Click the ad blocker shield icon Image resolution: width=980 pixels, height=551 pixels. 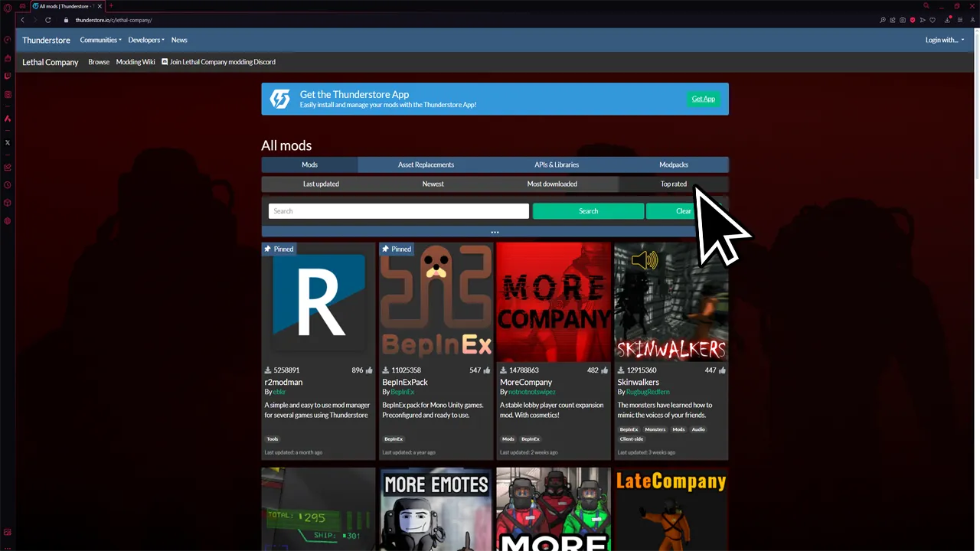(x=913, y=20)
